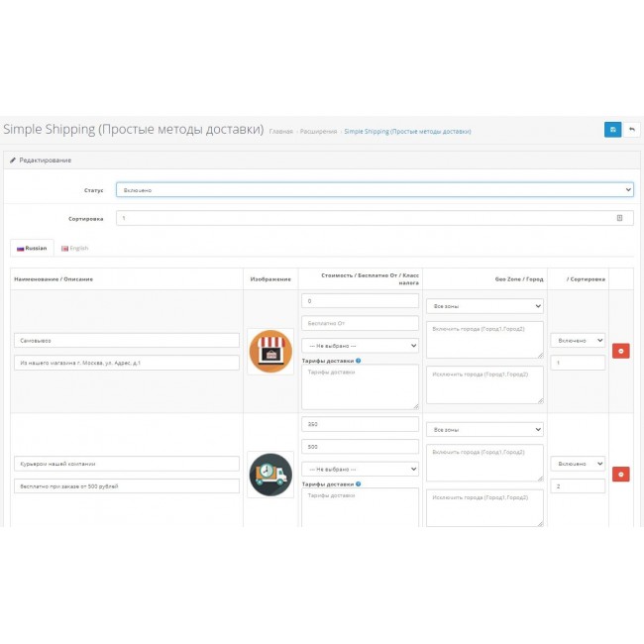644x644 pixels.
Task: Click the back arrow button in header
Action: point(632,130)
